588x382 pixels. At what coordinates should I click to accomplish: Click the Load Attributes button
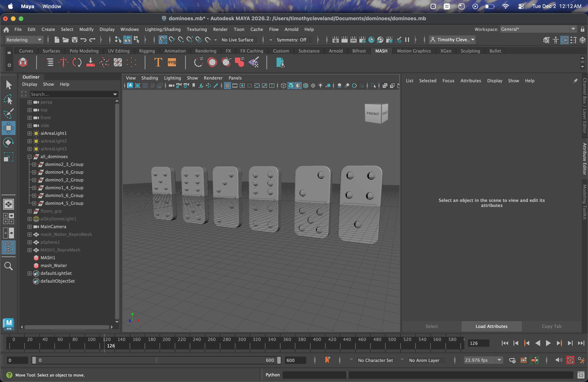(491, 326)
